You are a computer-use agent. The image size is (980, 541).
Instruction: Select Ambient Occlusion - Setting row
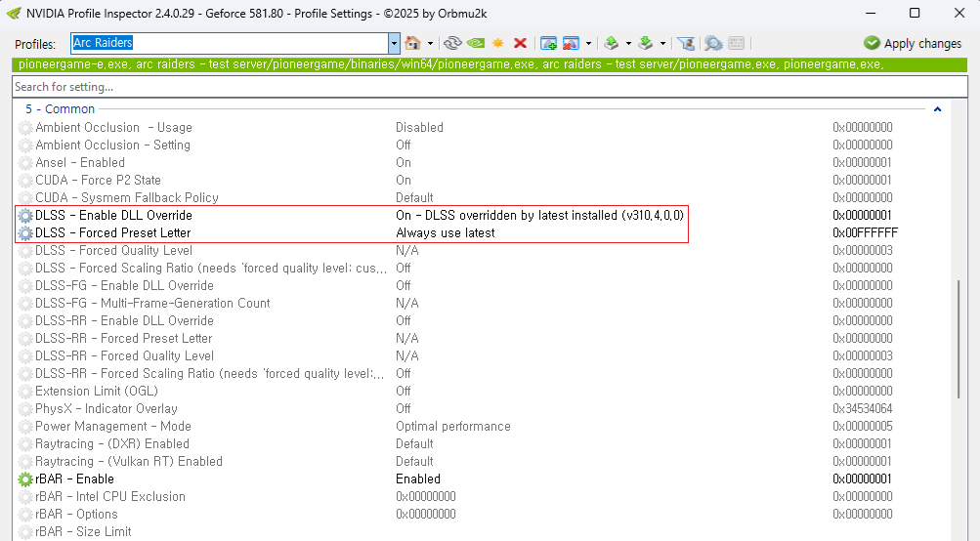click(482, 145)
